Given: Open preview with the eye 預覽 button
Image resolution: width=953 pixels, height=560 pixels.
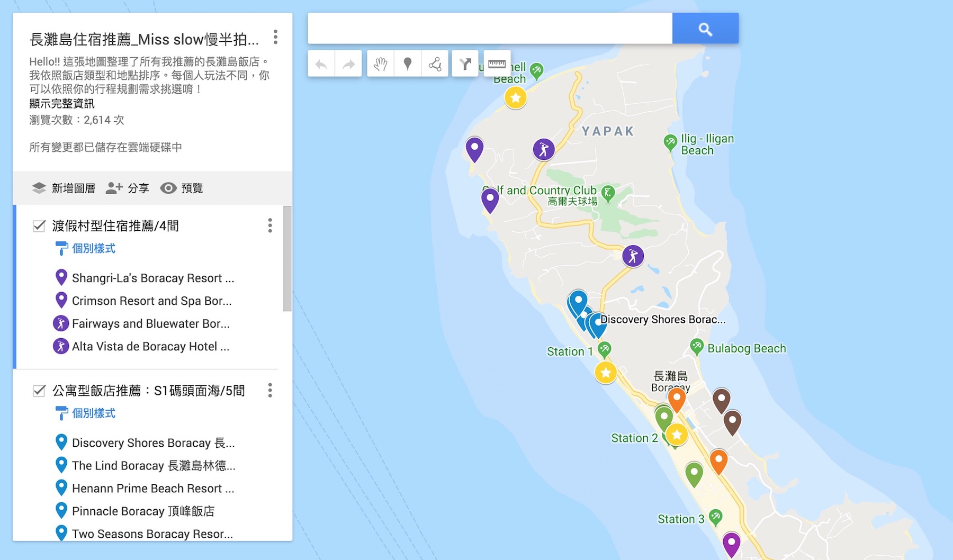Looking at the screenshot, I should (x=182, y=188).
